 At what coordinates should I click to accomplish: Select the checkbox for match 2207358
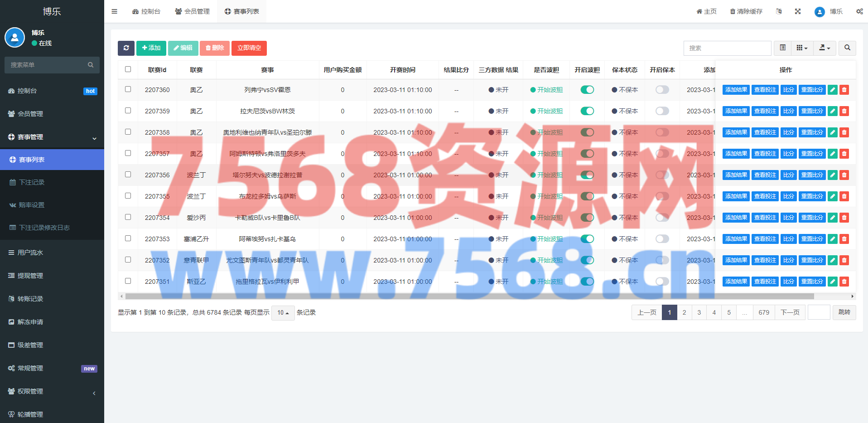click(x=128, y=132)
